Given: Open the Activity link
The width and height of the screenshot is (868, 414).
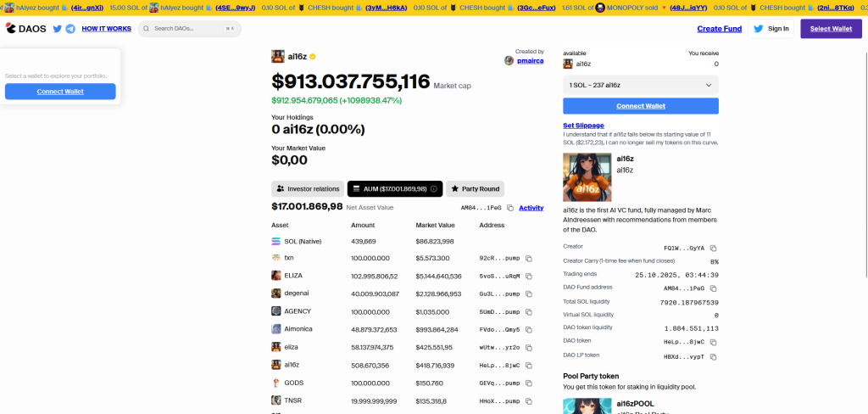Looking at the screenshot, I should [531, 208].
